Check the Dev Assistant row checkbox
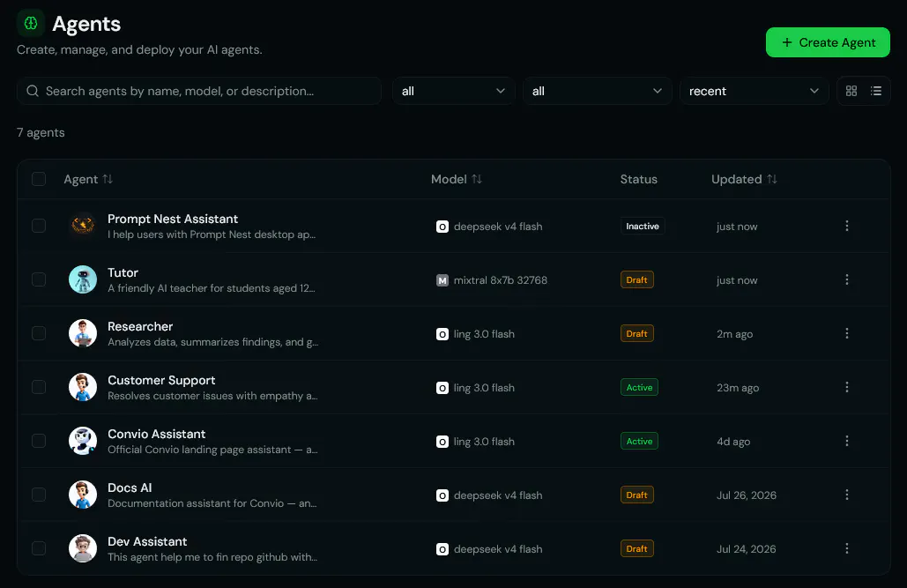Viewport: 907px width, 588px height. [39, 548]
